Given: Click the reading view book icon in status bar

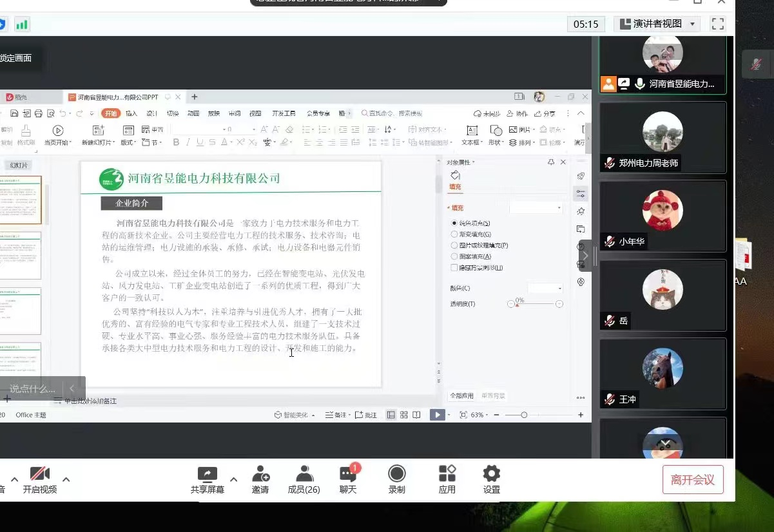Looking at the screenshot, I should tap(417, 415).
